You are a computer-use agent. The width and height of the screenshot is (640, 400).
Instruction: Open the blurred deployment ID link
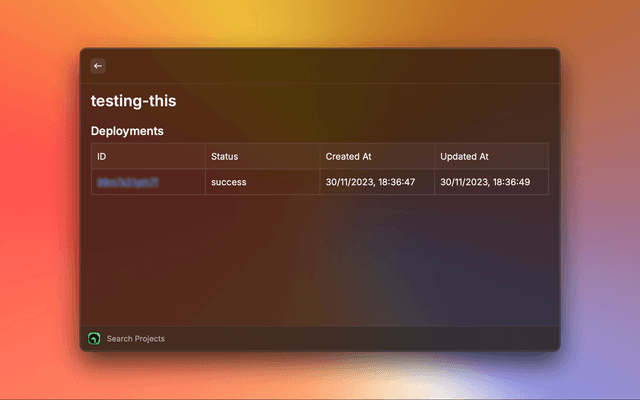128,182
